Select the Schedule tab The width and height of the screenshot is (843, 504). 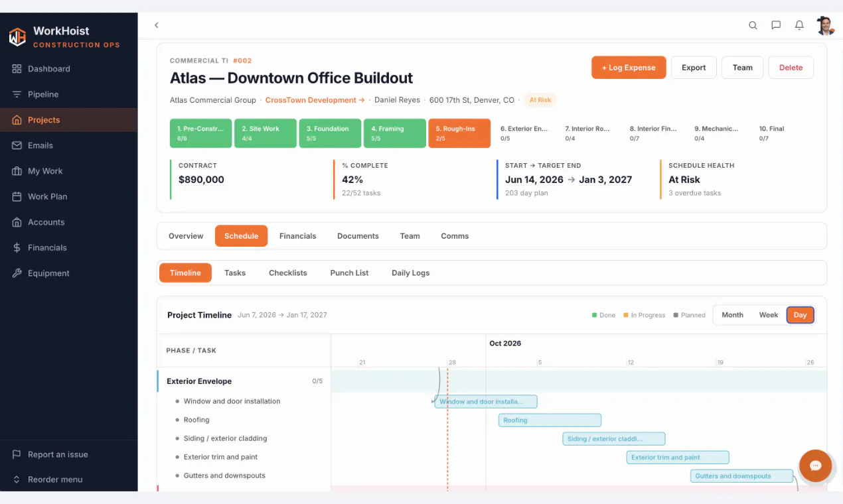241,236
